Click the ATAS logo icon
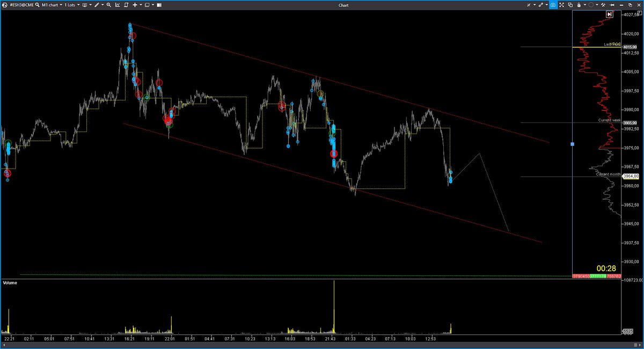644x349 pixels. 5,5
